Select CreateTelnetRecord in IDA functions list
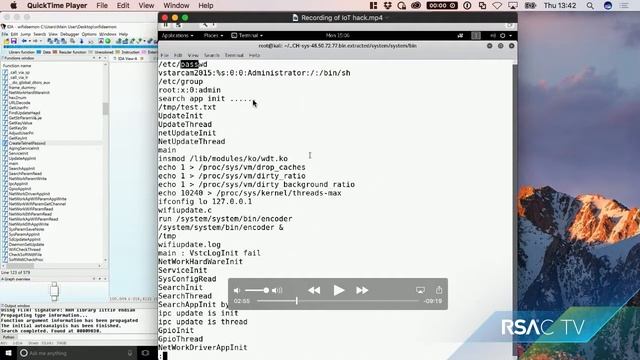The width and height of the screenshot is (640, 360). pos(27,143)
